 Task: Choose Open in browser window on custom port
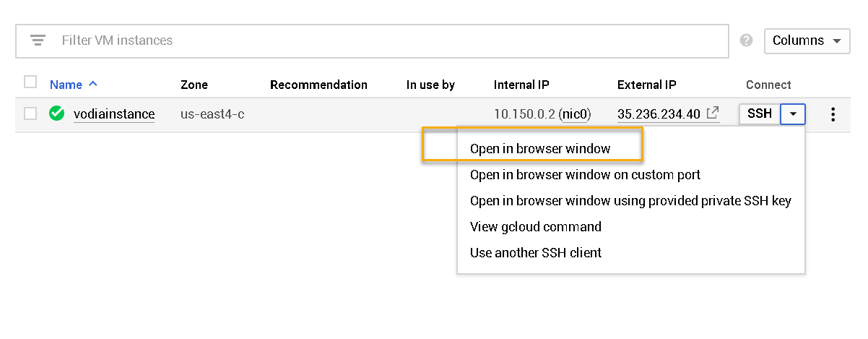click(585, 174)
